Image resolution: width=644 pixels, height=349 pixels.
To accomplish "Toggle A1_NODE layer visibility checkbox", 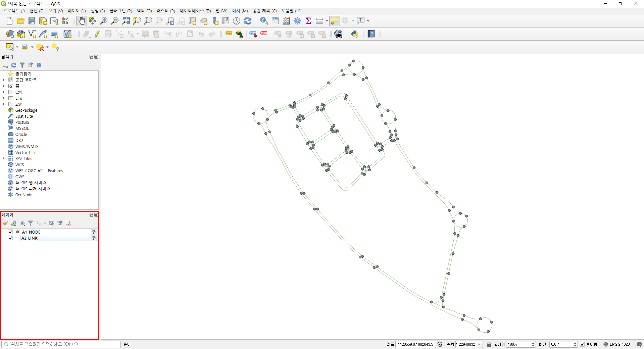I will (10, 232).
